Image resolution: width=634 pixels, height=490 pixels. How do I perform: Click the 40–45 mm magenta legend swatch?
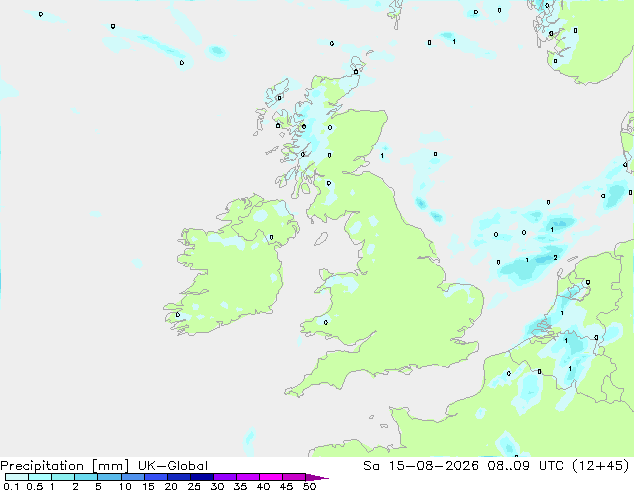271,477
